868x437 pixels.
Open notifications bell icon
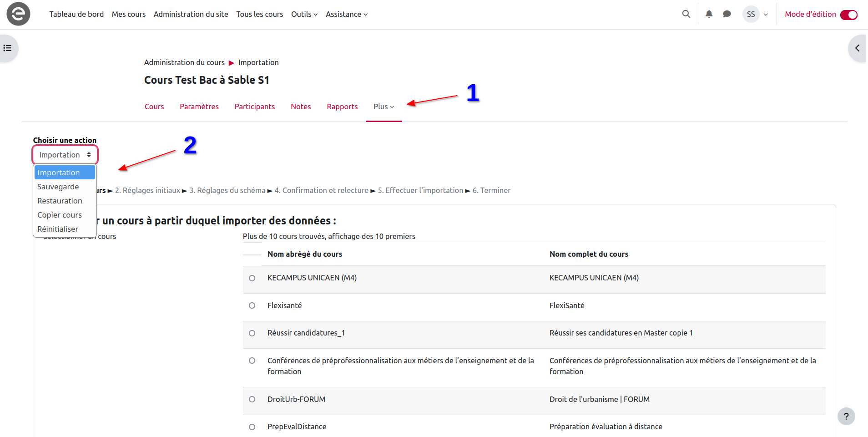coord(709,14)
